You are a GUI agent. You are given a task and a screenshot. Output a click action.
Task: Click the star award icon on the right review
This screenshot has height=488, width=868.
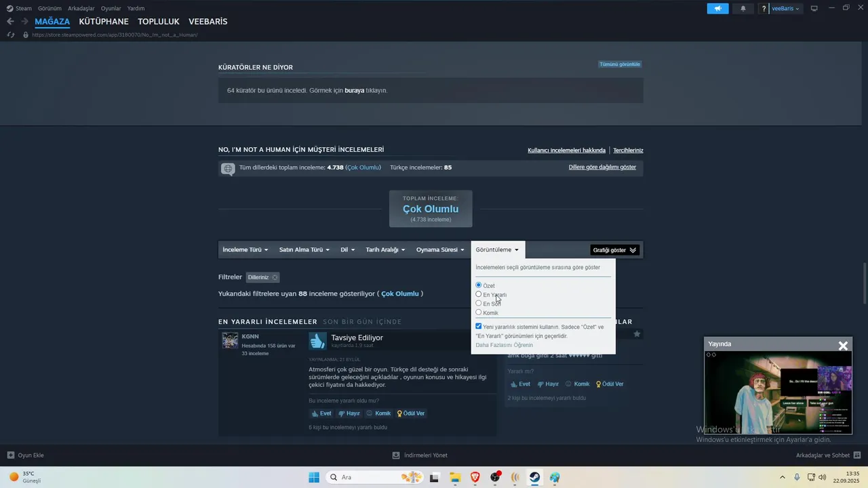coord(637,333)
